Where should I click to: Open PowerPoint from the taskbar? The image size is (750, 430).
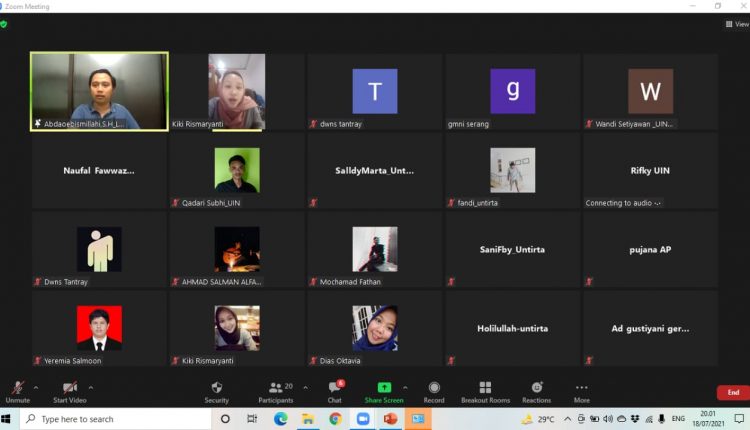391,419
